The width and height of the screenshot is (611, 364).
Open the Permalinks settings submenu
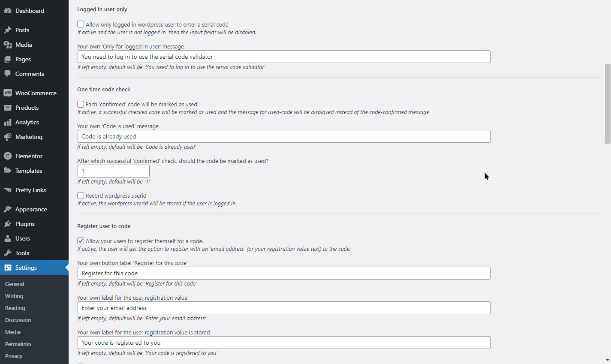18,344
